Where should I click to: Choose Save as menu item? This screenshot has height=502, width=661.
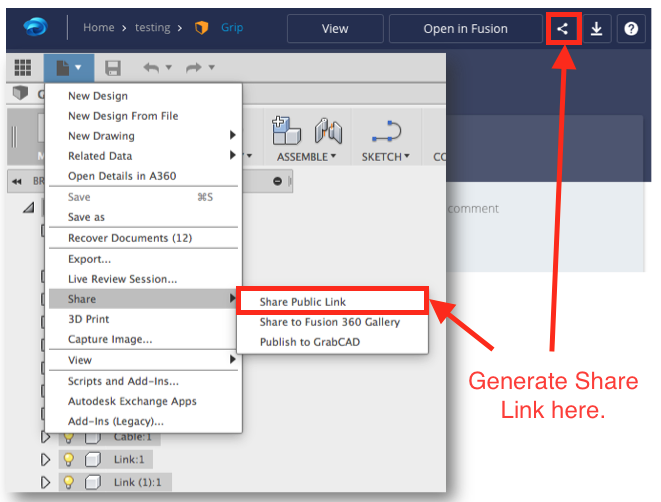(x=143, y=217)
